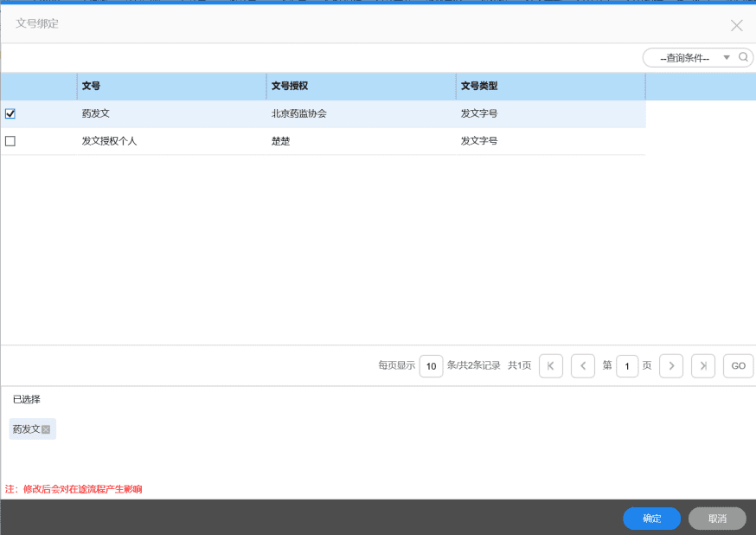Remove the selected 药发文 tag
The image size is (756, 535).
point(46,429)
